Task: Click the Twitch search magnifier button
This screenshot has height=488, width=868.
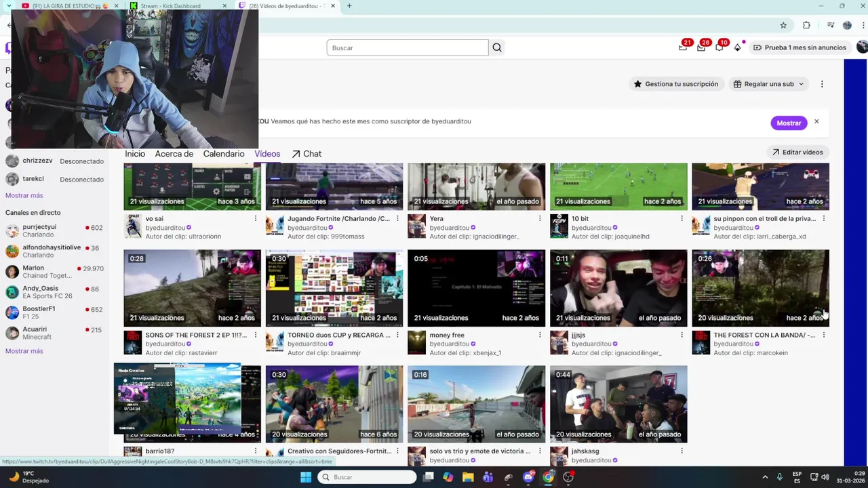Action: coord(497,47)
